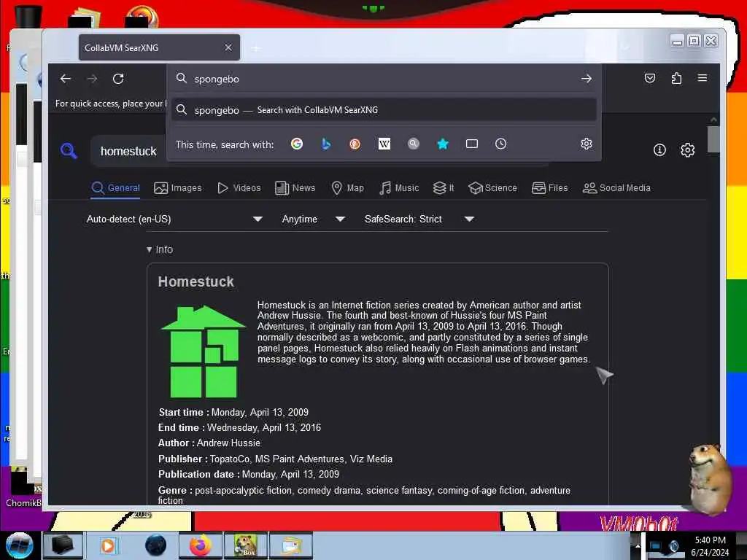Click the SearXNG blue magnifier logo
Viewport: 747px width, 560px height.
tap(69, 150)
